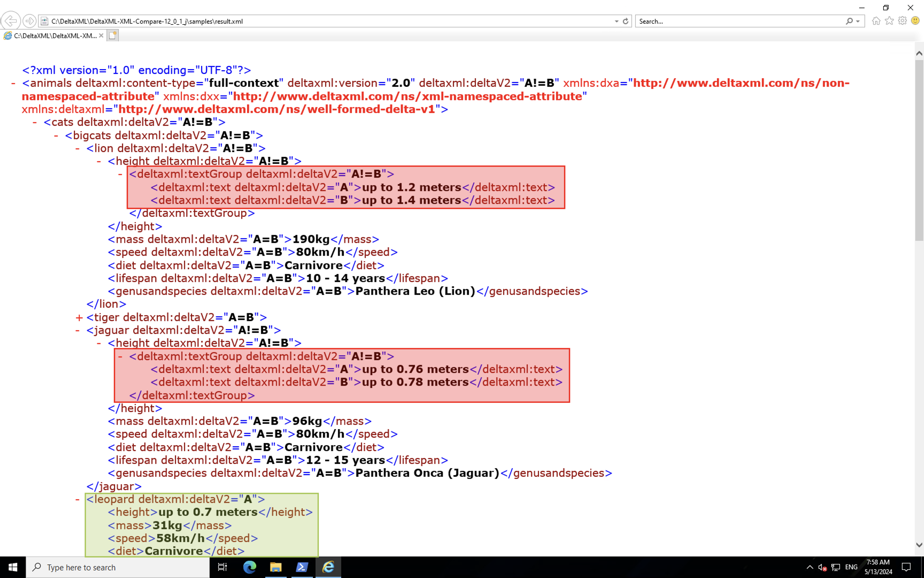Viewport: 924px width, 578px height.
Task: Click the 190kg mass value
Action: click(x=311, y=239)
